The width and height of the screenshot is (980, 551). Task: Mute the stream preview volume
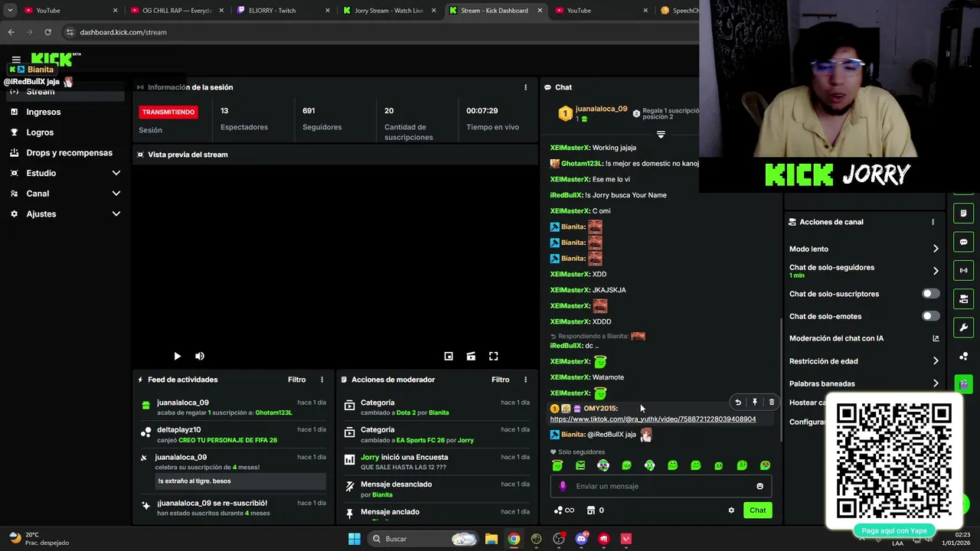point(200,356)
